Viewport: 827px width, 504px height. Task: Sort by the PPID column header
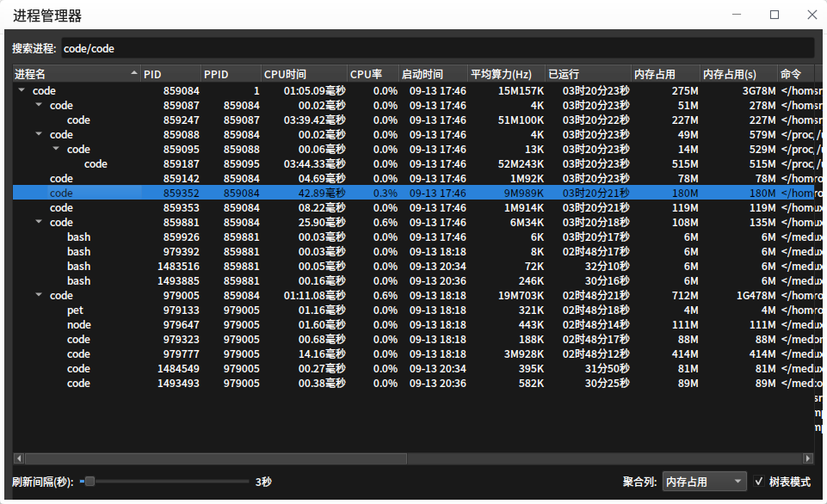[x=231, y=74]
